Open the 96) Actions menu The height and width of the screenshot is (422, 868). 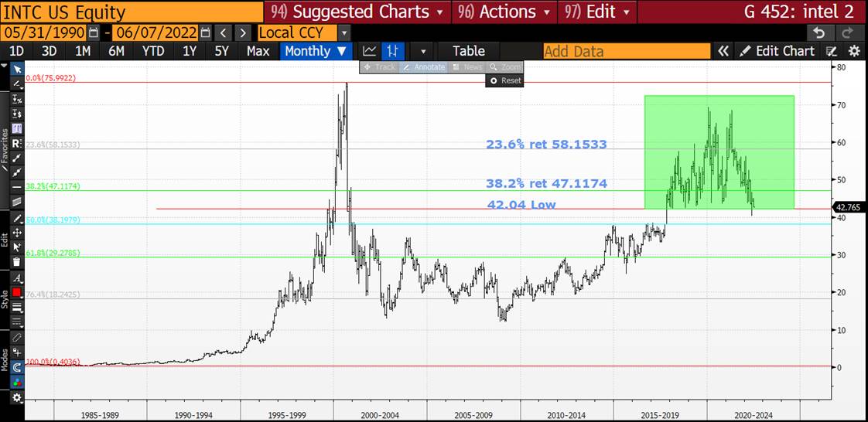pos(503,12)
